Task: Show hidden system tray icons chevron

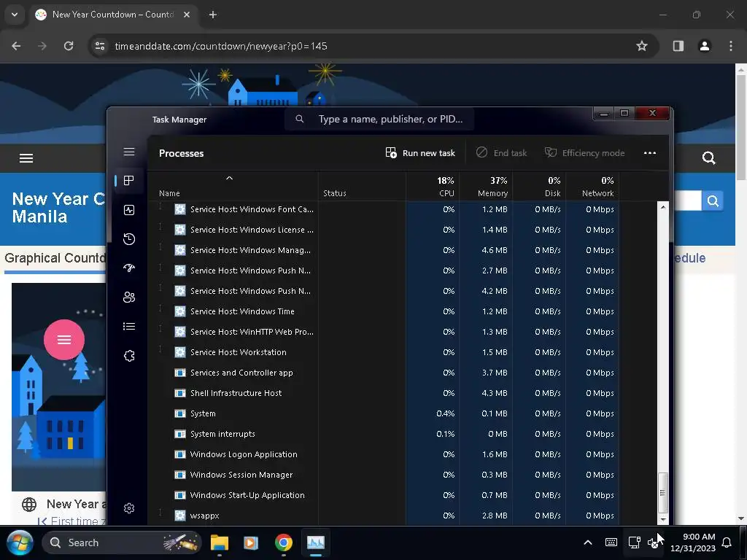Action: 588,542
